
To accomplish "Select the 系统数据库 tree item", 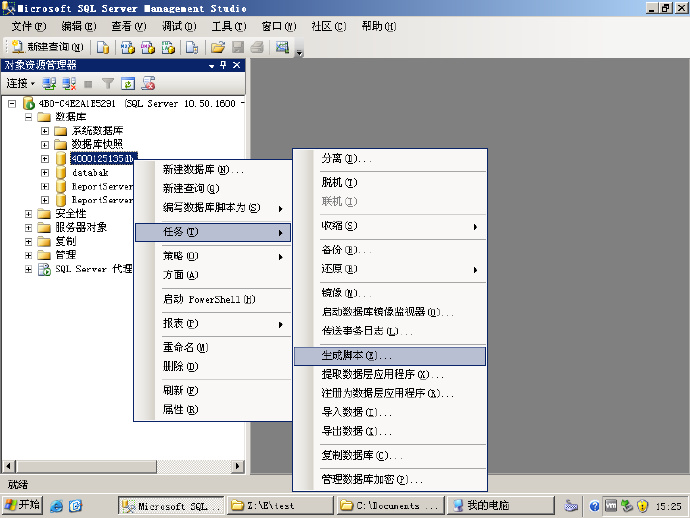I will point(97,131).
